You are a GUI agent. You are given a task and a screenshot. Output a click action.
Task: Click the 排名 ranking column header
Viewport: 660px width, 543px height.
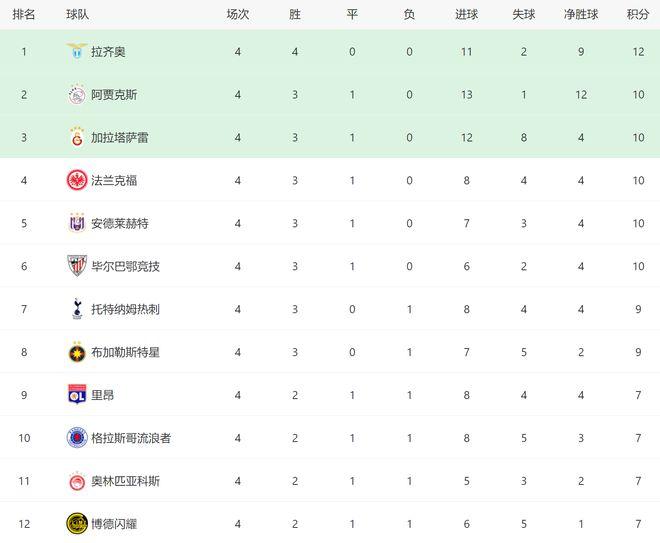coord(24,15)
